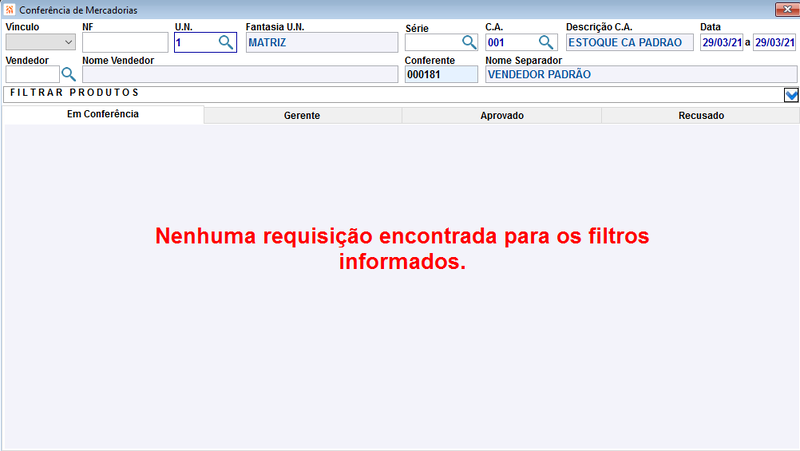The image size is (800, 451).
Task: Open the Vínculo dropdown
Action: (40, 42)
